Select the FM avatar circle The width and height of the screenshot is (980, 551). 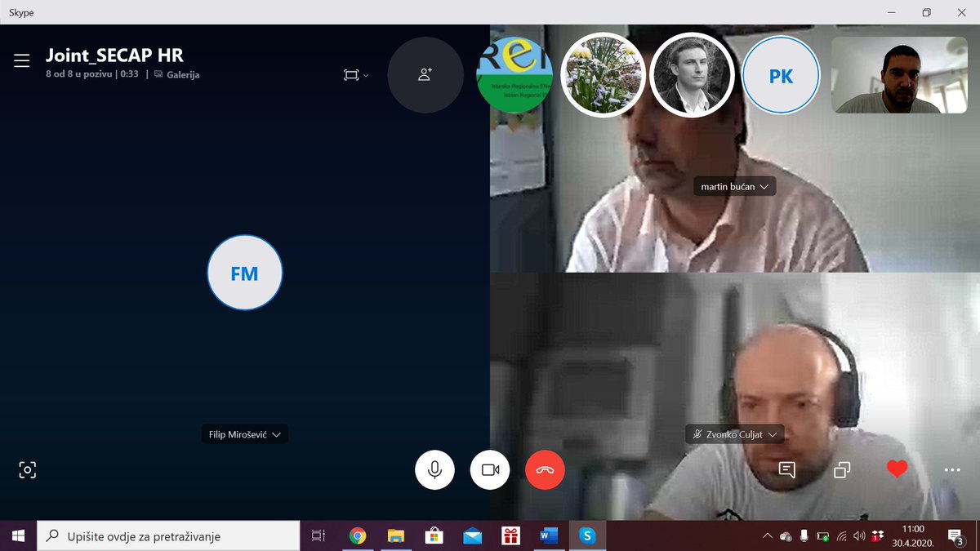click(244, 273)
